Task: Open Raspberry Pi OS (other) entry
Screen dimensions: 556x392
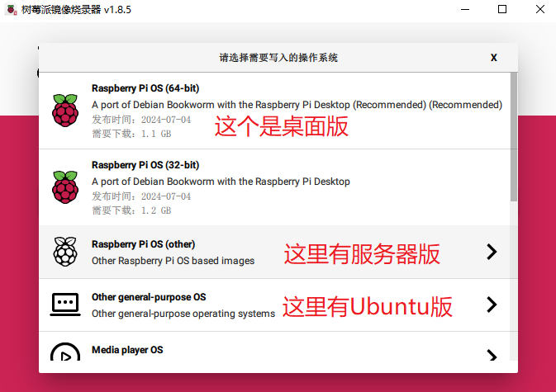Action: coord(275,252)
